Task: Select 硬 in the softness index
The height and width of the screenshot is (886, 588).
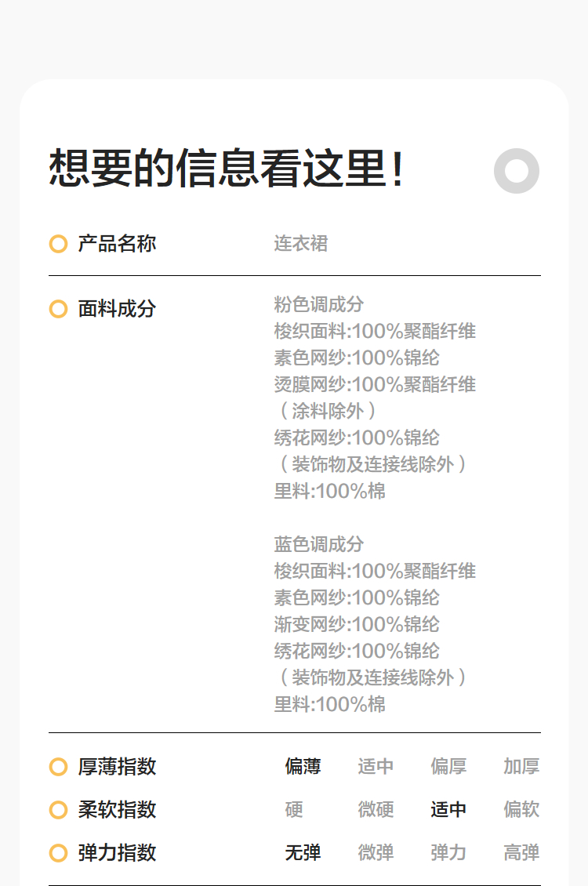Action: [x=294, y=810]
